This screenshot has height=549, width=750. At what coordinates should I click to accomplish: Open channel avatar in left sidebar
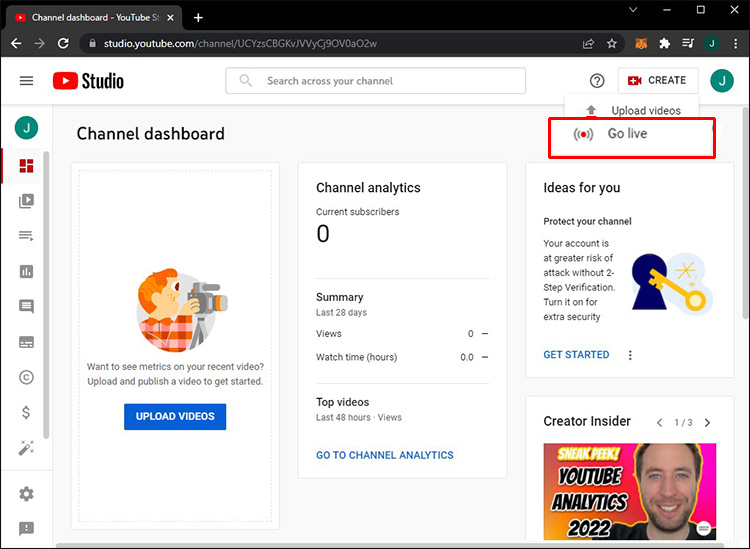26,128
